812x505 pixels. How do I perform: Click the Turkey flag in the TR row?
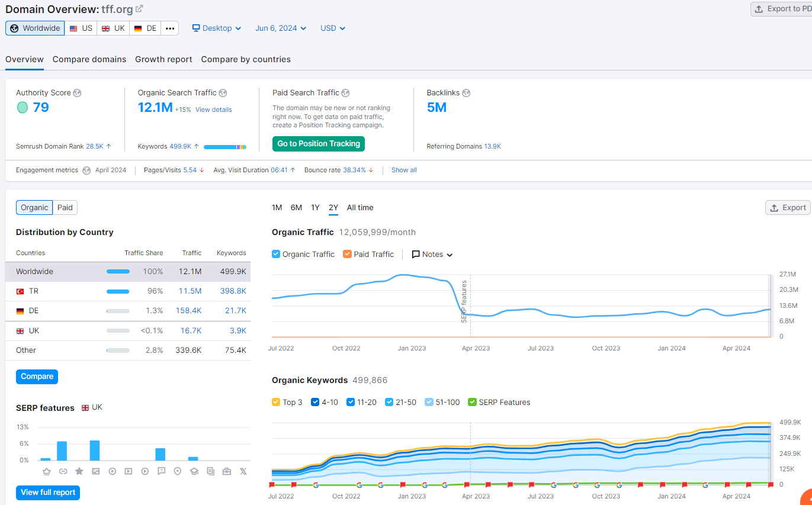20,291
